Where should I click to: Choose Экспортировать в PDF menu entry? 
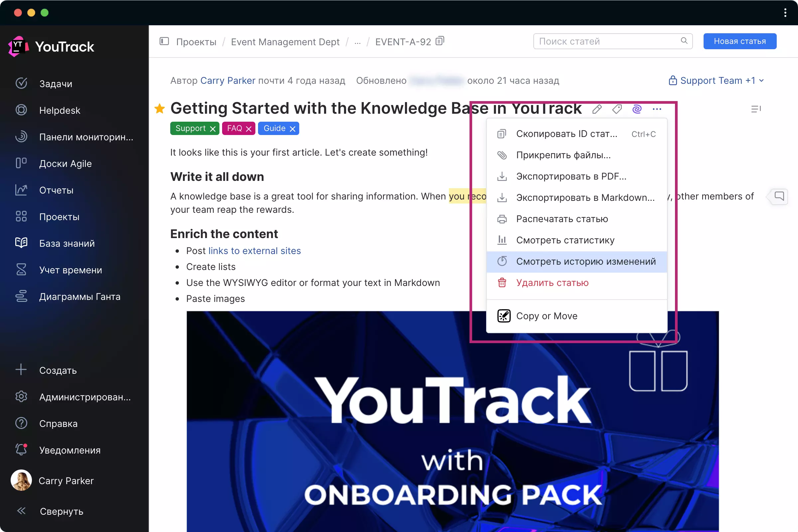pos(571,177)
